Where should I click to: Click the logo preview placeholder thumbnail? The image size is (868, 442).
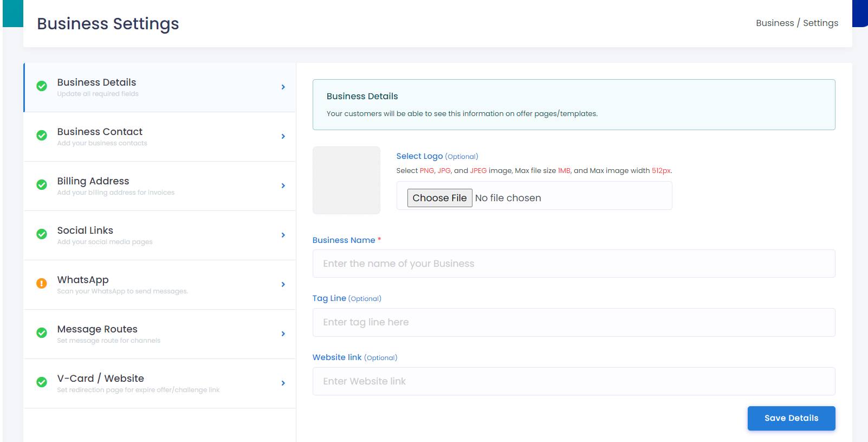click(x=346, y=180)
